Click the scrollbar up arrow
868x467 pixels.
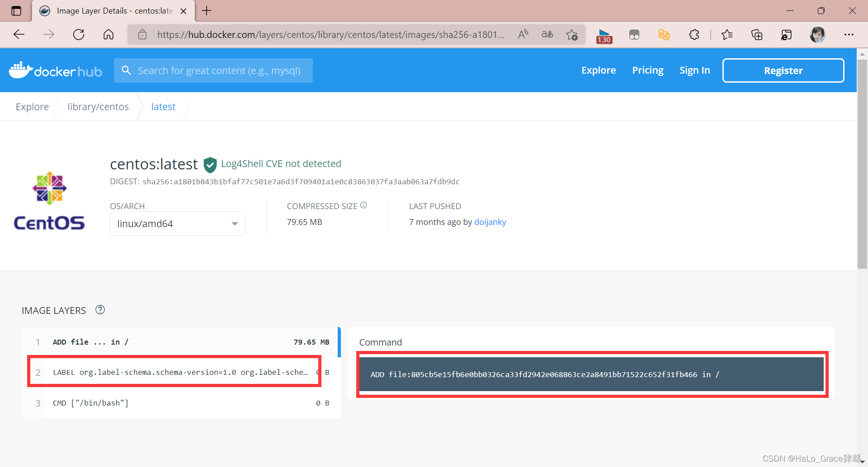click(862, 54)
